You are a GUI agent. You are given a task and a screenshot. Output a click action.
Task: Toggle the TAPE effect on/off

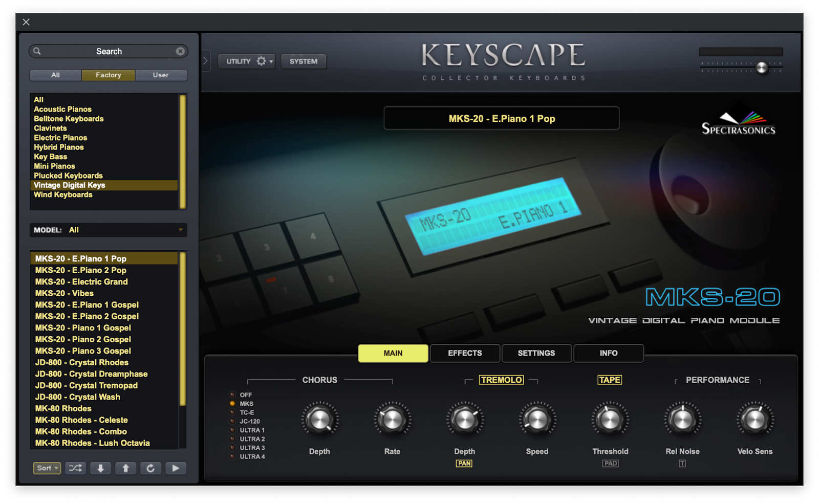(610, 380)
